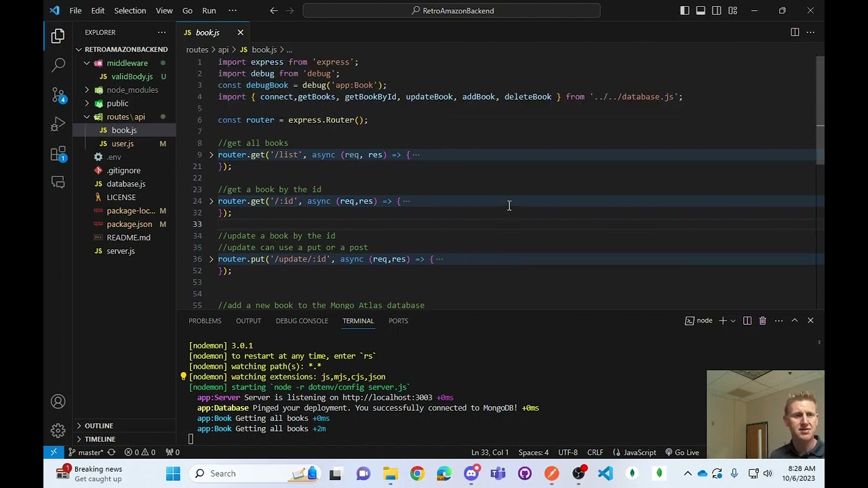Open Run and Debug view

click(x=58, y=125)
